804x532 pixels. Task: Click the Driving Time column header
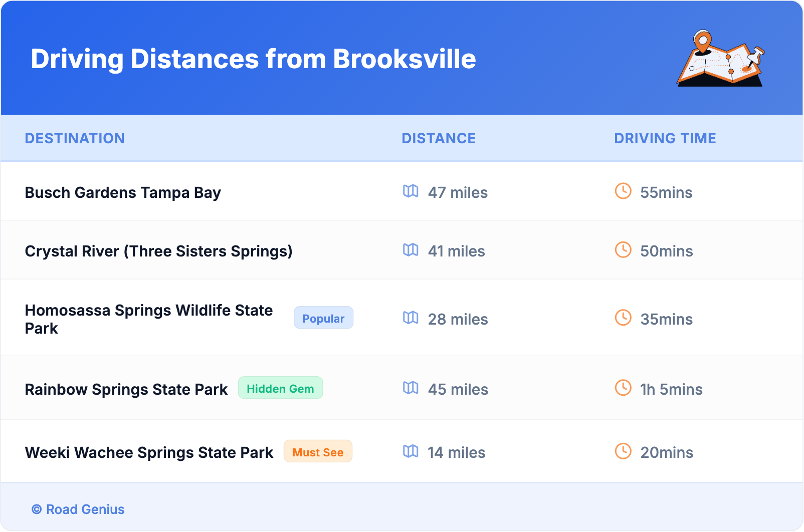point(665,138)
